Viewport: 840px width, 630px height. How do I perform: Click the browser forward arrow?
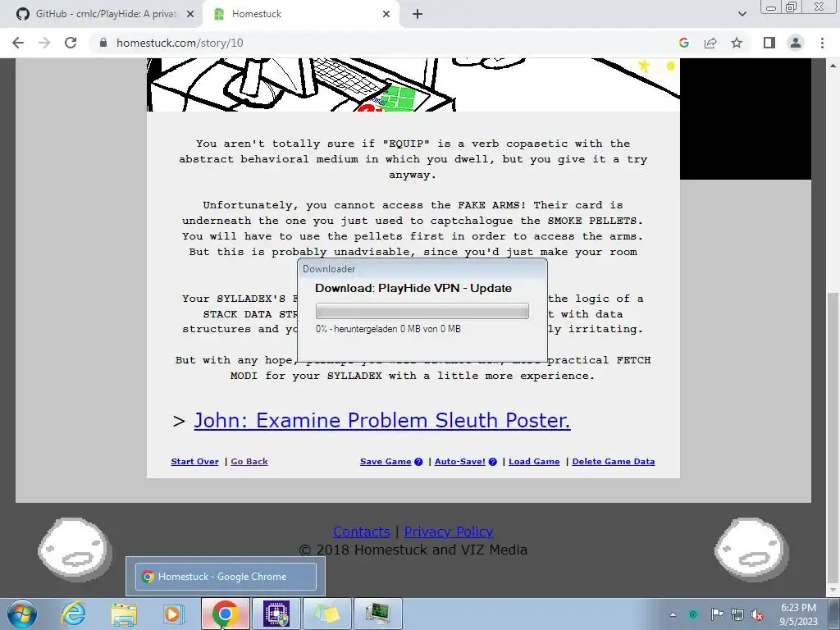(44, 43)
